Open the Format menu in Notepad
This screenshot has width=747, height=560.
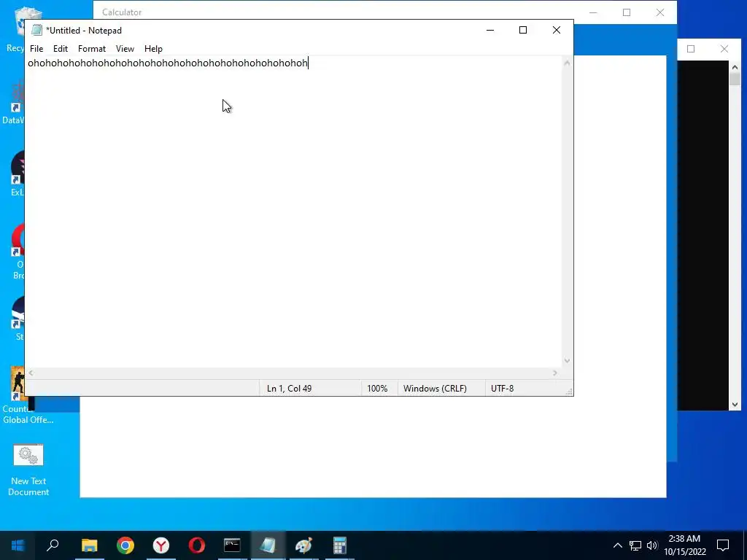(x=92, y=49)
